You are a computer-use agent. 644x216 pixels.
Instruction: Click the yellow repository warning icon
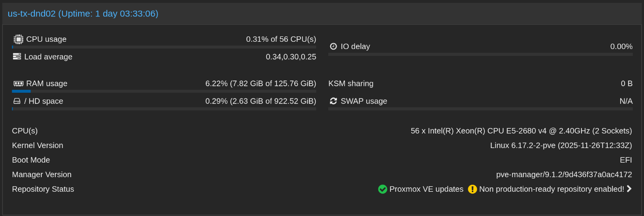click(x=472, y=189)
